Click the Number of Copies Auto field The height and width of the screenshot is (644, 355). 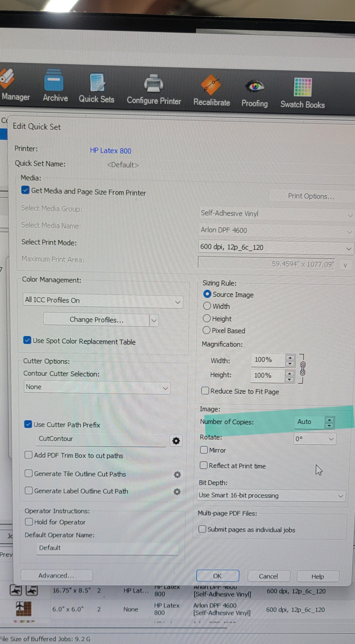click(309, 422)
